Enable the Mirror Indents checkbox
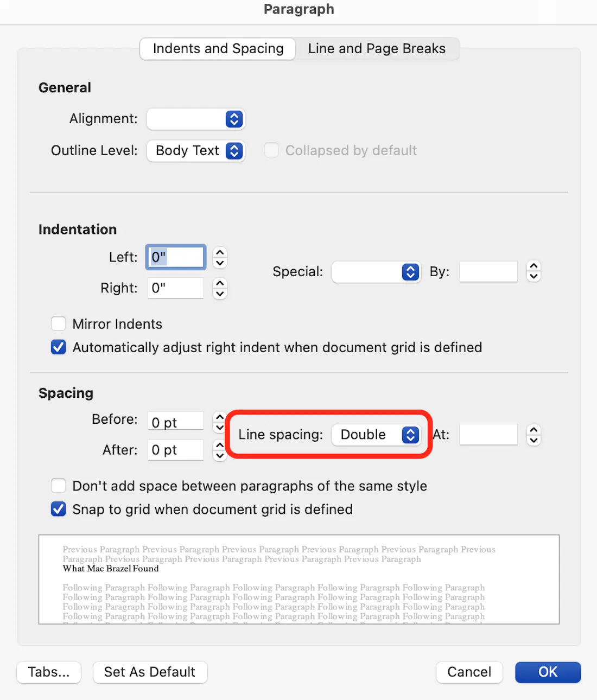Image resolution: width=597 pixels, height=700 pixels. 58,323
